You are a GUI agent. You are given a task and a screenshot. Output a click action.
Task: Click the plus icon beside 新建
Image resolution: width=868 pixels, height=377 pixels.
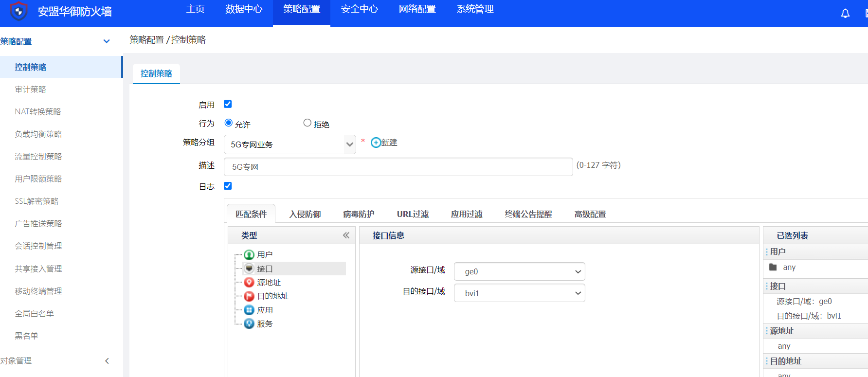[376, 143]
